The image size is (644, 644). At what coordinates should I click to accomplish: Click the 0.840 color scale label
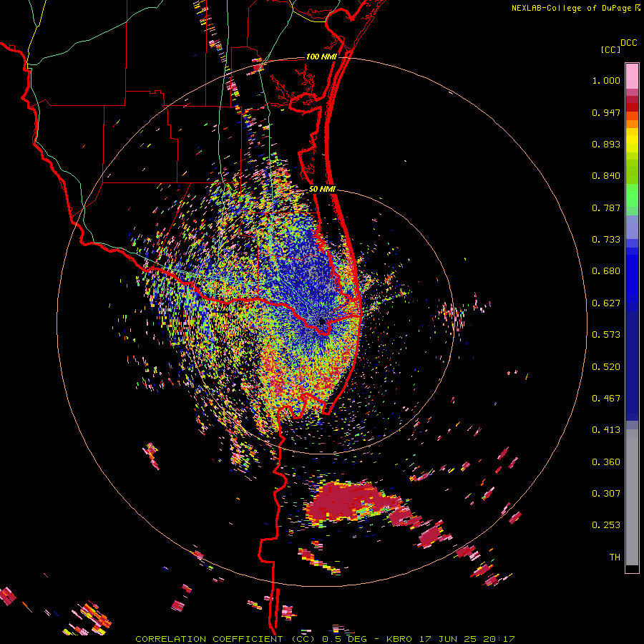click(606, 176)
